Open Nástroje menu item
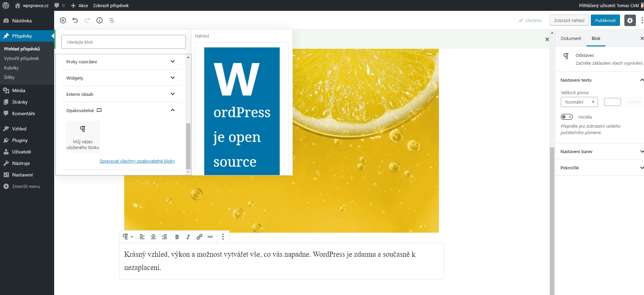644x295 pixels. click(27, 163)
